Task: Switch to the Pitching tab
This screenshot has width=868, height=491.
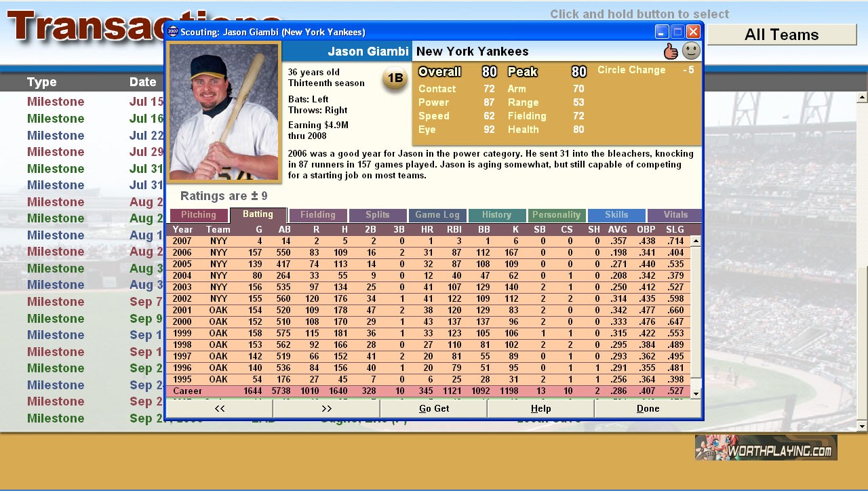Action: pos(198,215)
